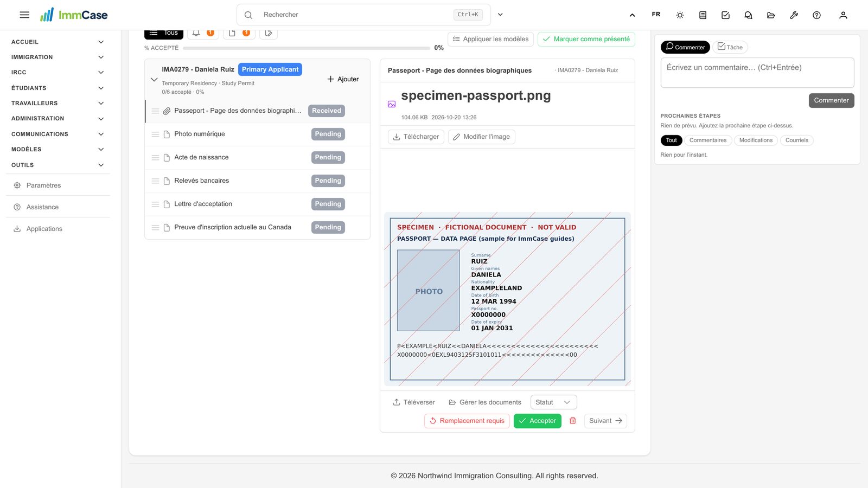The image size is (868, 488).
Task: Open the folder icon in top bar
Action: [771, 15]
